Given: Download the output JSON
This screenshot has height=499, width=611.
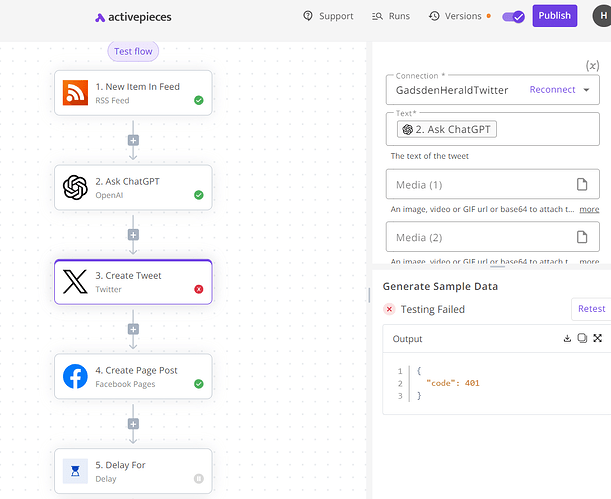Looking at the screenshot, I should point(567,338).
